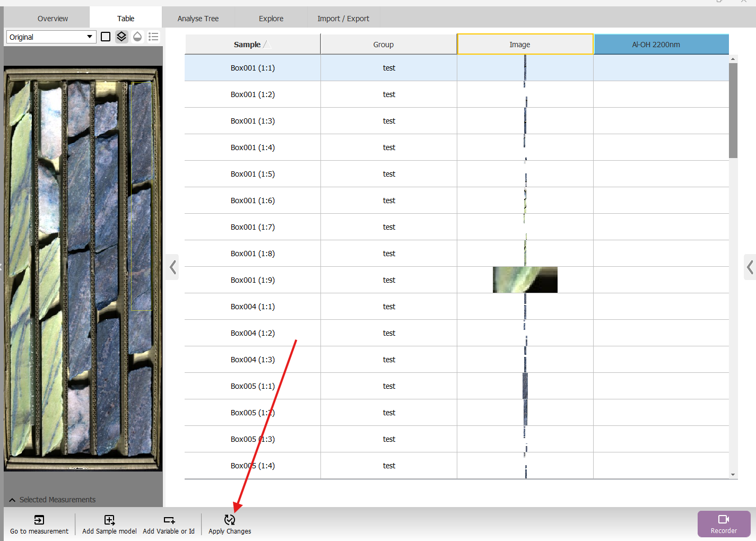Click Add Variable or Id icon
Image resolution: width=756 pixels, height=541 pixels.
pos(169,520)
